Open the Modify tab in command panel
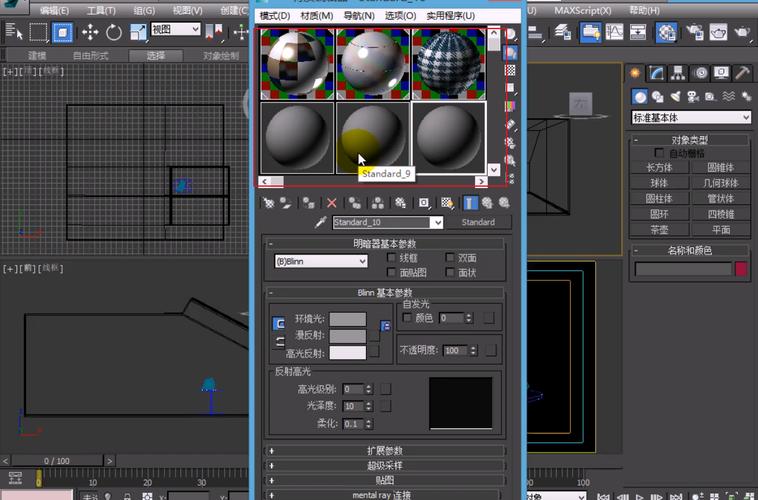The width and height of the screenshot is (758, 500). coord(657,73)
